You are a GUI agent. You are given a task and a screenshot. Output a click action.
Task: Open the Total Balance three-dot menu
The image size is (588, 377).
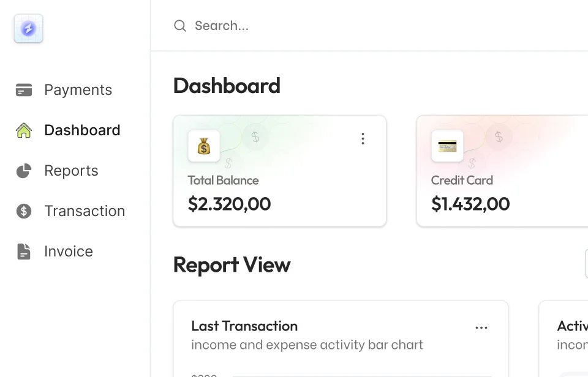tap(363, 139)
